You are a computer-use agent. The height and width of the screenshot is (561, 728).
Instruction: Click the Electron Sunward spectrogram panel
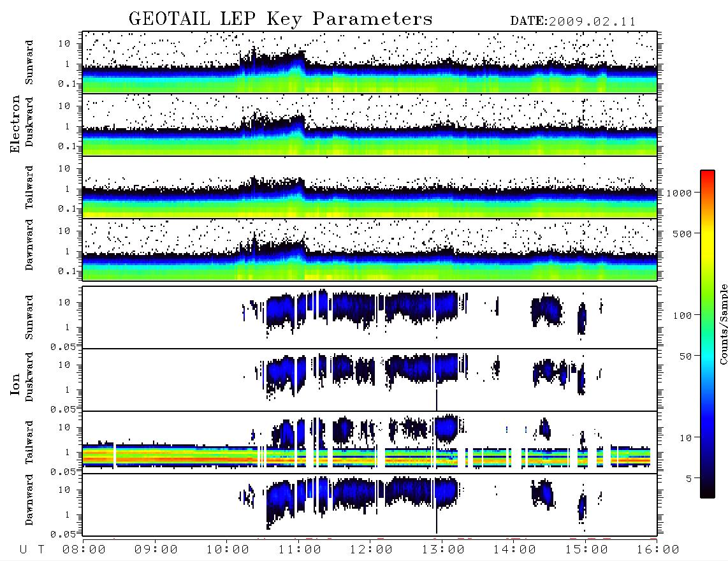pyautogui.click(x=370, y=62)
